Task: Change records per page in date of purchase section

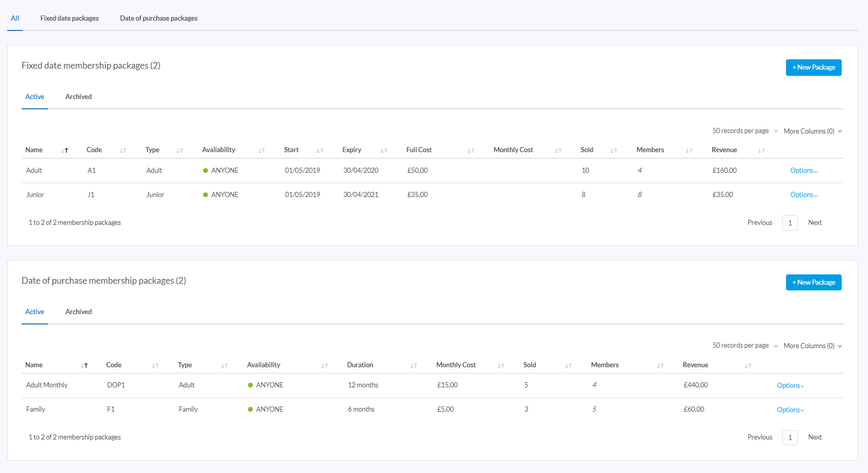Action: pos(745,346)
